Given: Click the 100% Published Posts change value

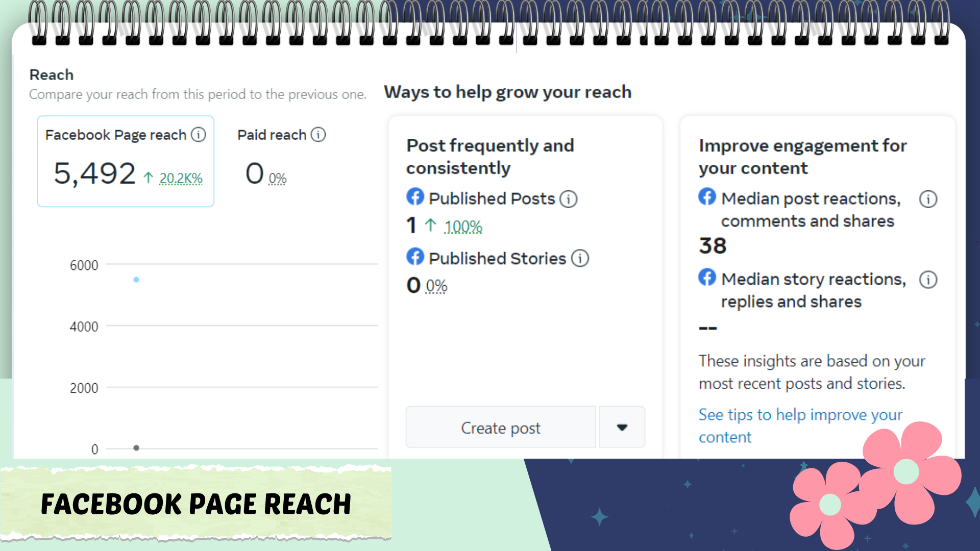Looking at the screenshot, I should coord(463,227).
